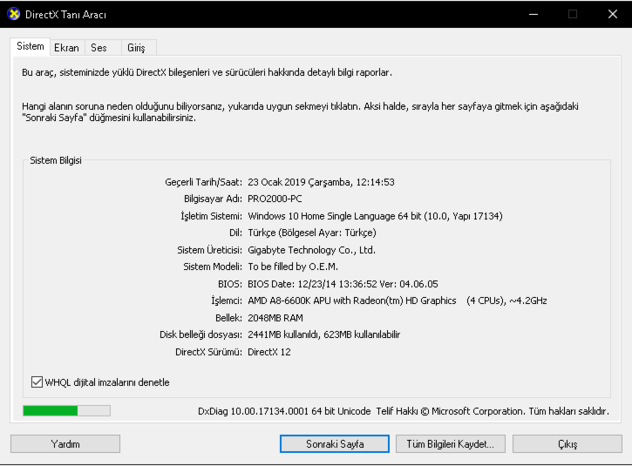Click the green progress bar
This screenshot has height=466, width=632.
click(x=67, y=411)
